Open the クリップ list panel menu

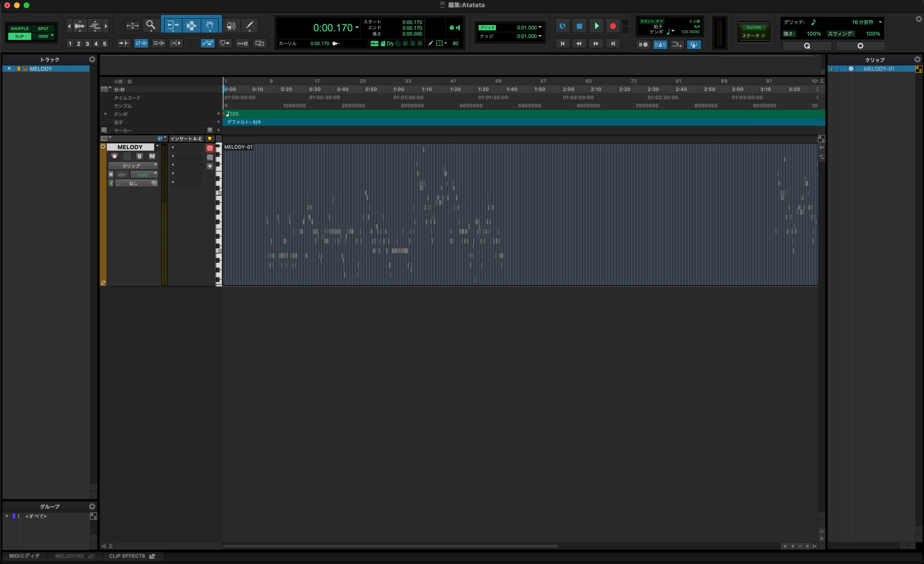917,60
